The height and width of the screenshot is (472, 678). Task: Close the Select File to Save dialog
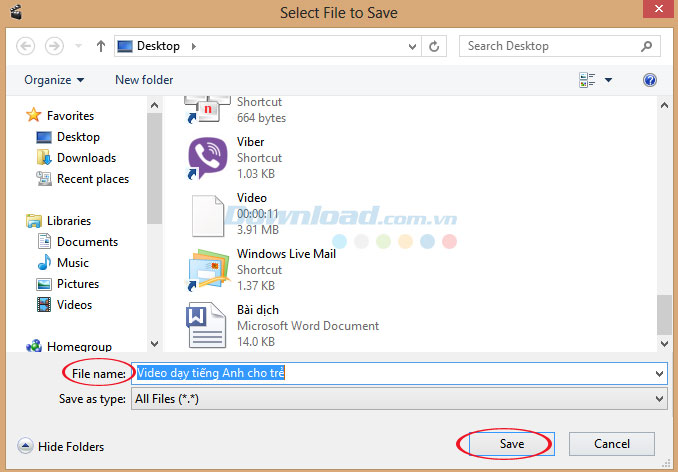click(659, 9)
